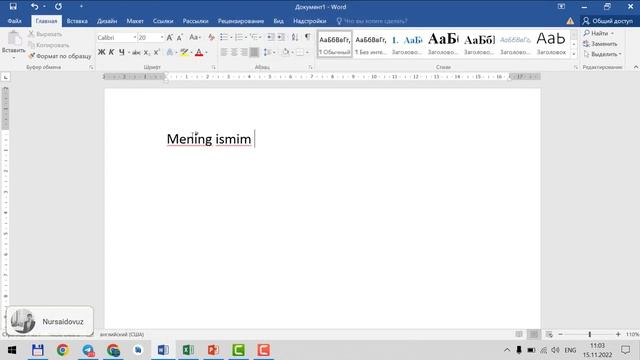Toggle bold (Ж) formatting
Screen dimensions: 640x360
pos(101,52)
